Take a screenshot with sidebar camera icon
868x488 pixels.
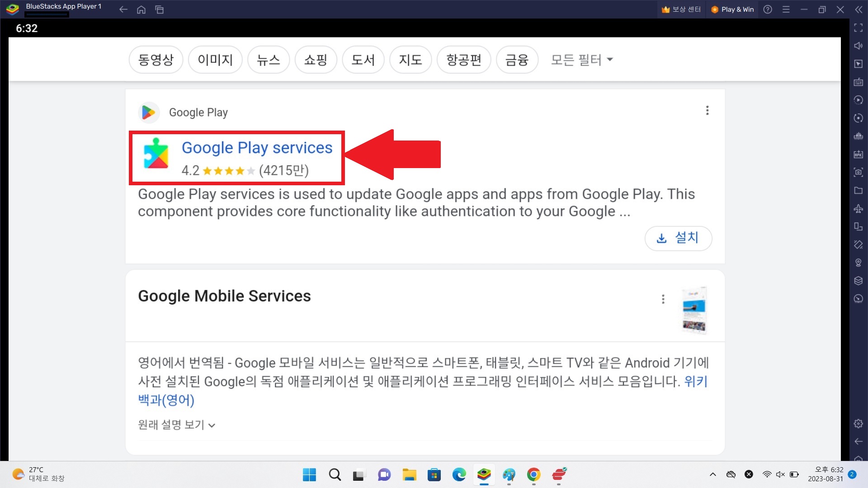click(859, 172)
